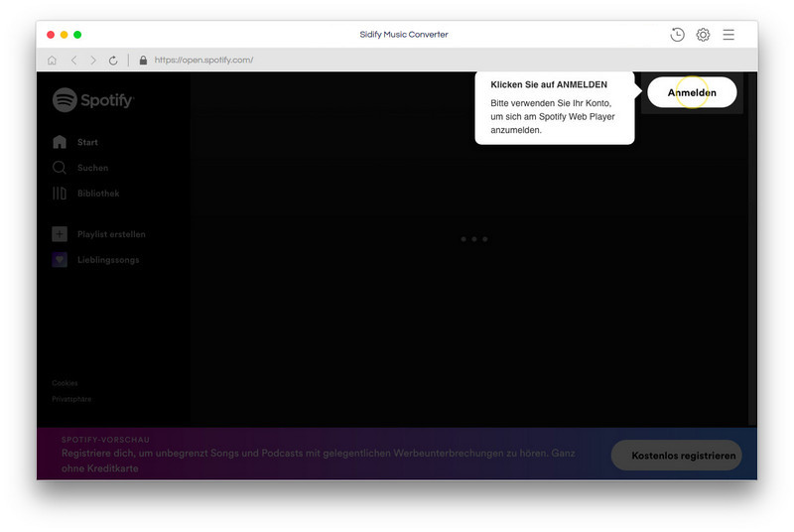Click the Playlist erstellen plus icon
This screenshot has width=794, height=532.
60,234
